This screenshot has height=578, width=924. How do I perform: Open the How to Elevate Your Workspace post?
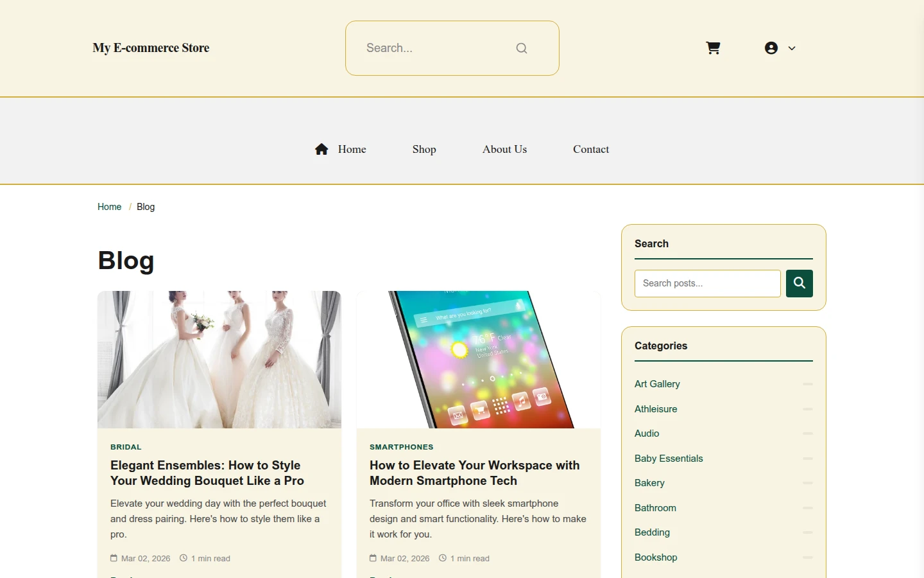[475, 473]
